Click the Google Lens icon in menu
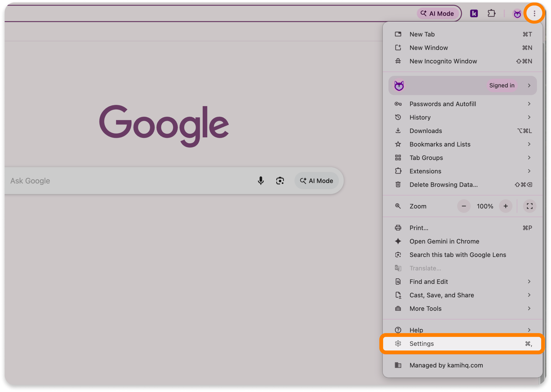The image size is (551, 392). [398, 255]
